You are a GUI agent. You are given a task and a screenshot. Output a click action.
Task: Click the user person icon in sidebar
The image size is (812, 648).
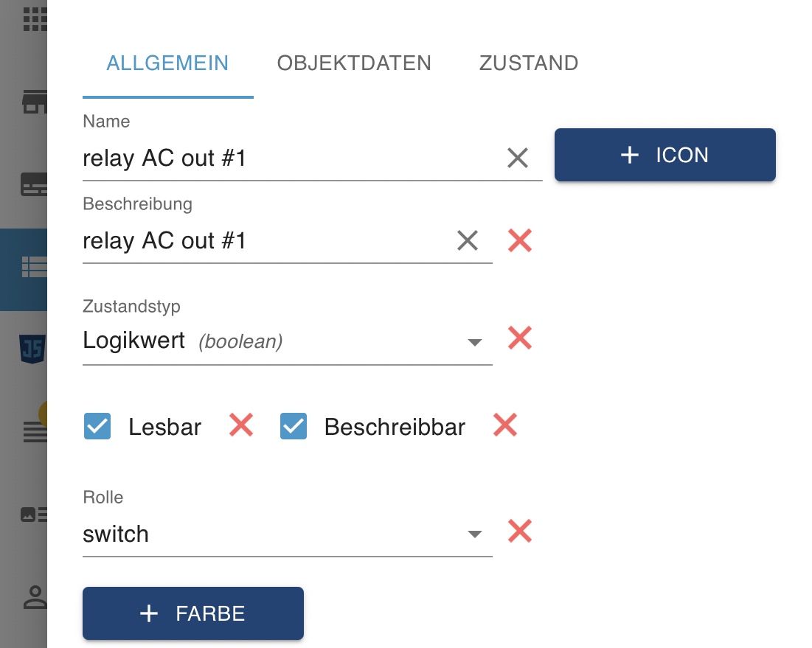coord(34,597)
